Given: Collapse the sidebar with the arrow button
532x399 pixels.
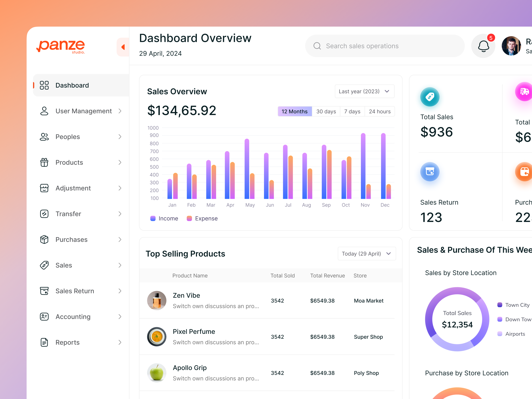Looking at the screenshot, I should tap(123, 47).
